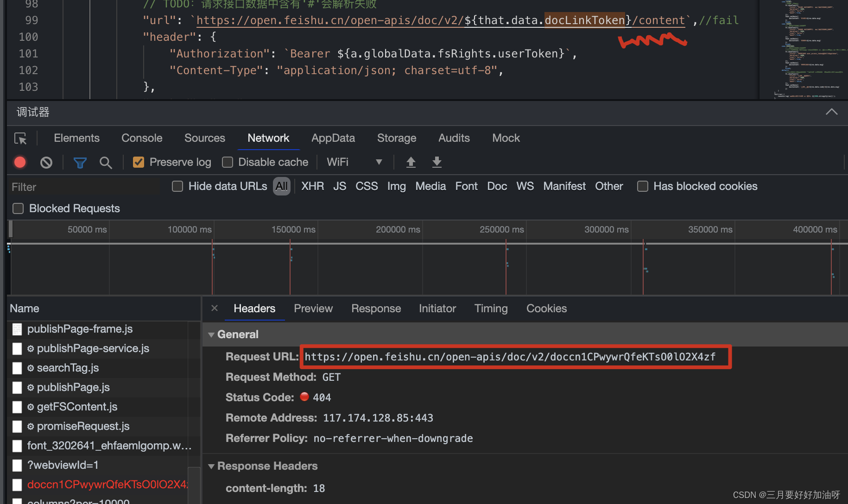Check Has blocked cookies
Image resolution: width=848 pixels, height=504 pixels.
(x=643, y=186)
